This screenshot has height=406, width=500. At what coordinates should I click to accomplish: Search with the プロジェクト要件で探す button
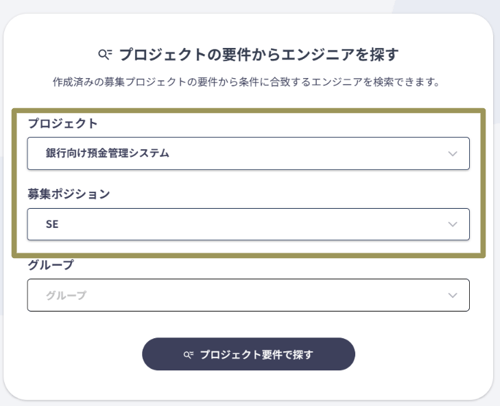coord(248,354)
